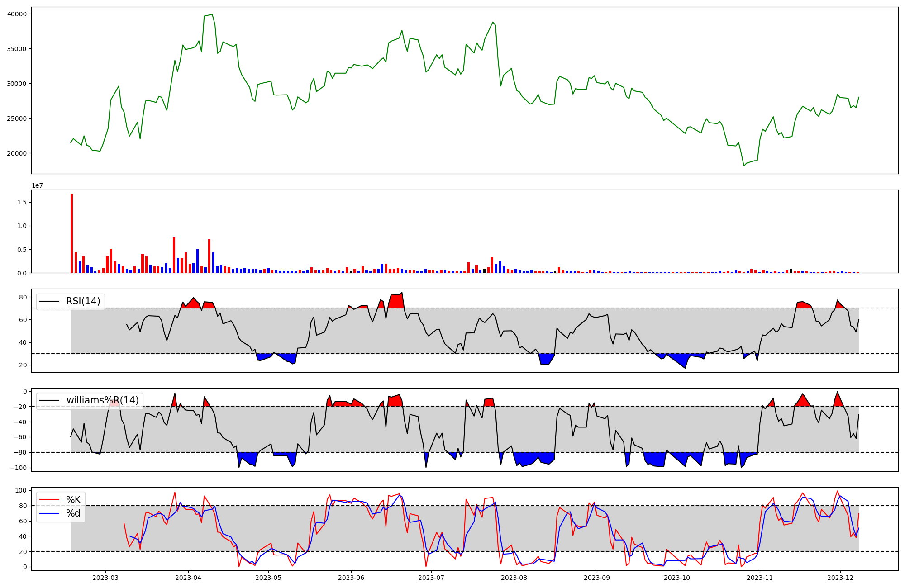Click the %K legend entry

[73, 499]
